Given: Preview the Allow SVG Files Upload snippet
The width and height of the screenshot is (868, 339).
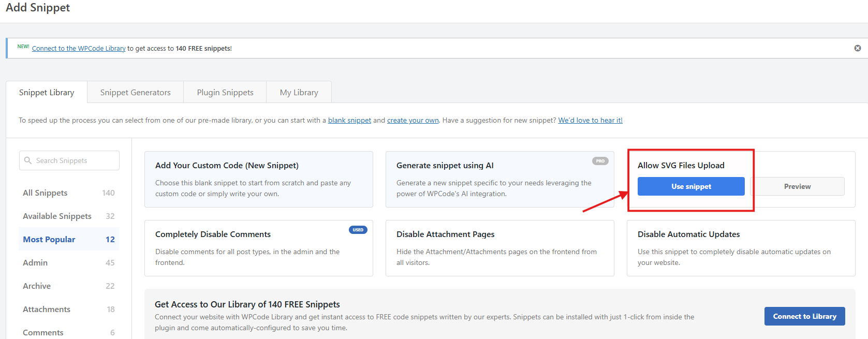Looking at the screenshot, I should pos(797,186).
